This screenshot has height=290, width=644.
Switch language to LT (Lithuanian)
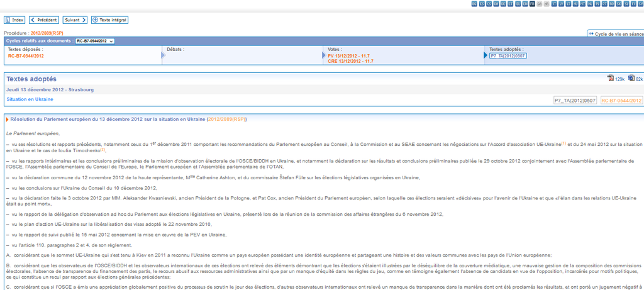coord(569,4)
